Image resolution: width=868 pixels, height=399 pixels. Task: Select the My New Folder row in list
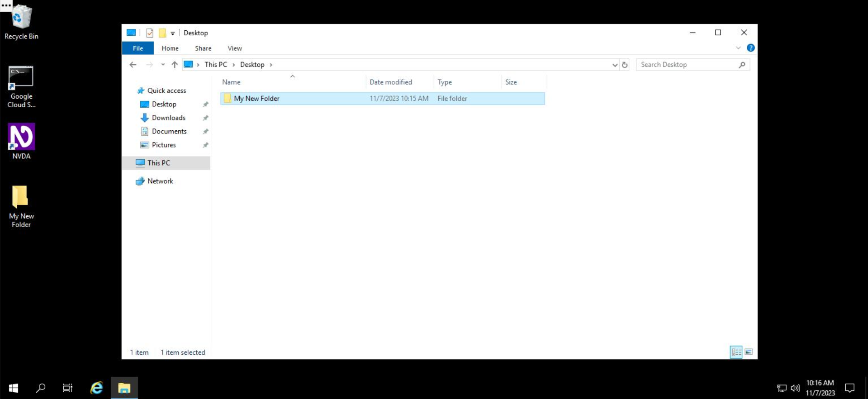click(383, 99)
